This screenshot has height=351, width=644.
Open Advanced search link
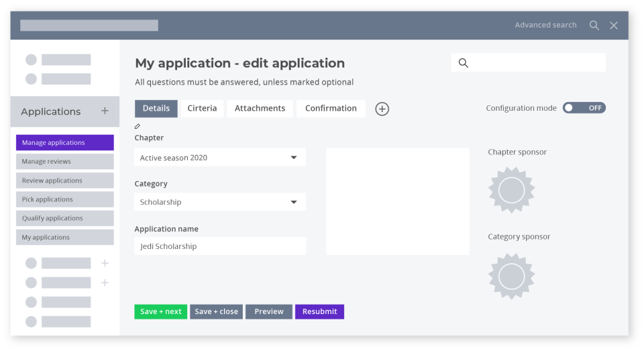(x=545, y=26)
